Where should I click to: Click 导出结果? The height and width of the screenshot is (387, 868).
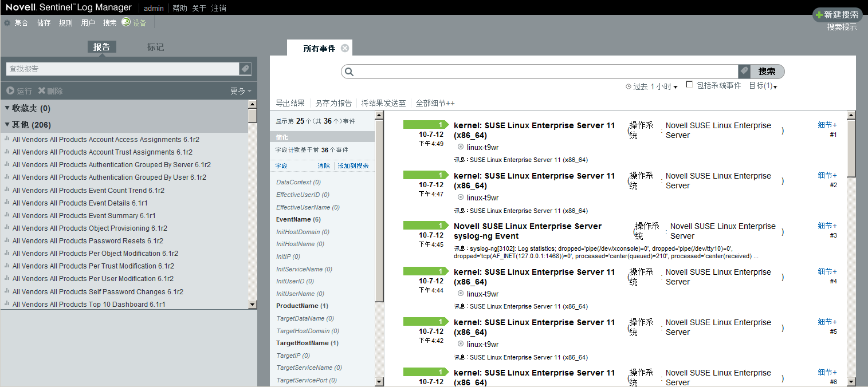point(290,103)
